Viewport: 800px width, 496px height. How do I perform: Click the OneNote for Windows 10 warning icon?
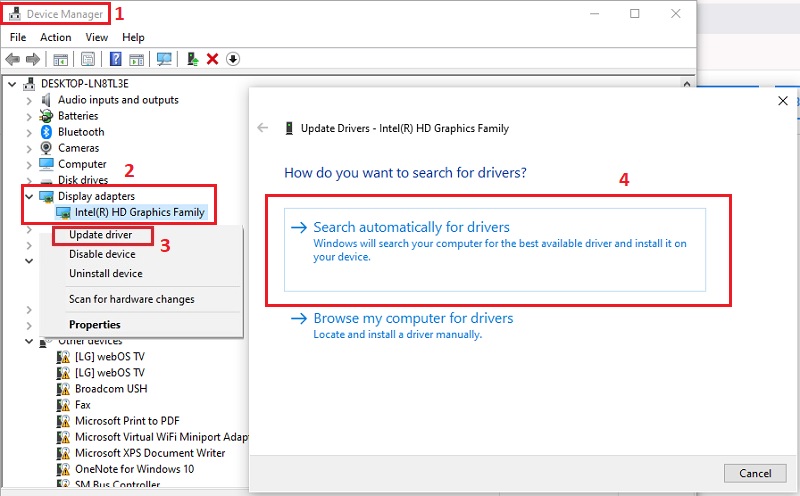[x=63, y=469]
